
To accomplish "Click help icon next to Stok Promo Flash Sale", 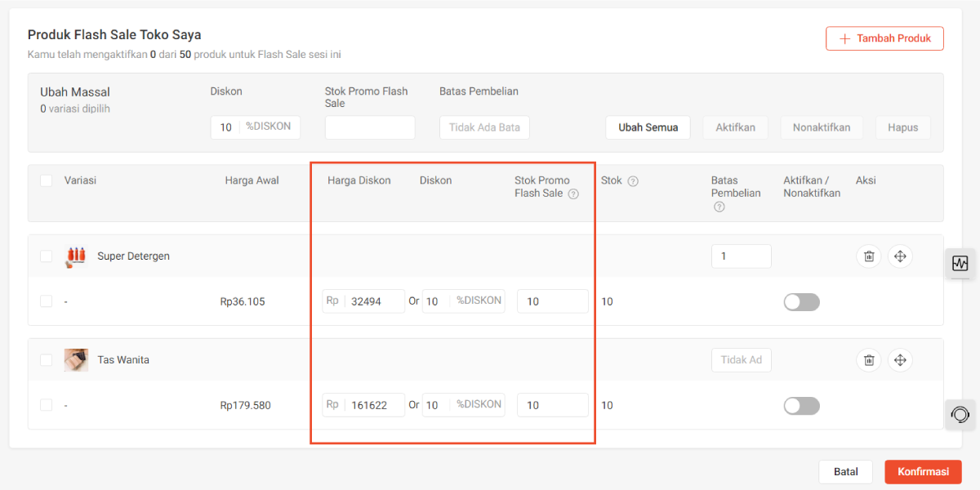I will (573, 194).
